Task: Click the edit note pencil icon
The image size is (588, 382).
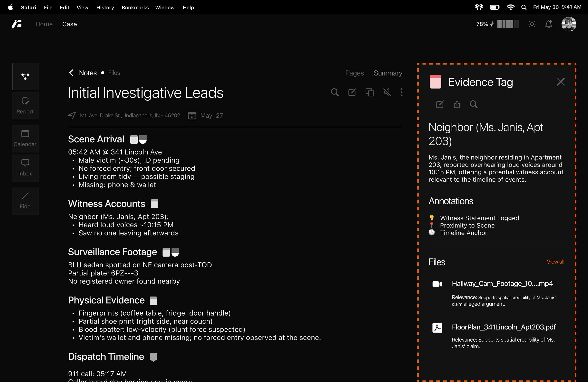Action: point(352,93)
